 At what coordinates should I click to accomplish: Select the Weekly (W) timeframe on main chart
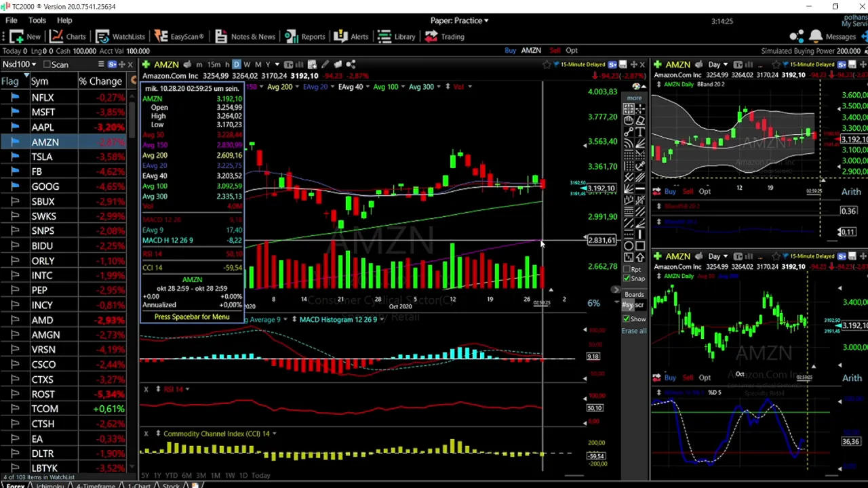point(247,64)
